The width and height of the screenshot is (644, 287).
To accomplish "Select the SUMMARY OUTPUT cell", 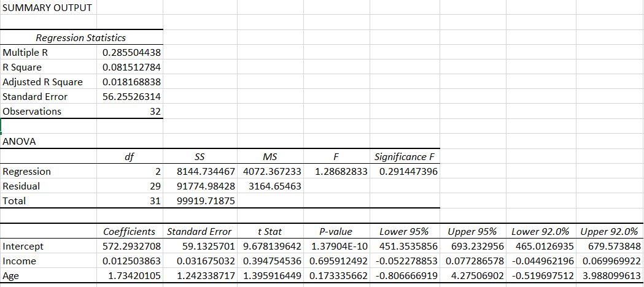I will point(48,7).
